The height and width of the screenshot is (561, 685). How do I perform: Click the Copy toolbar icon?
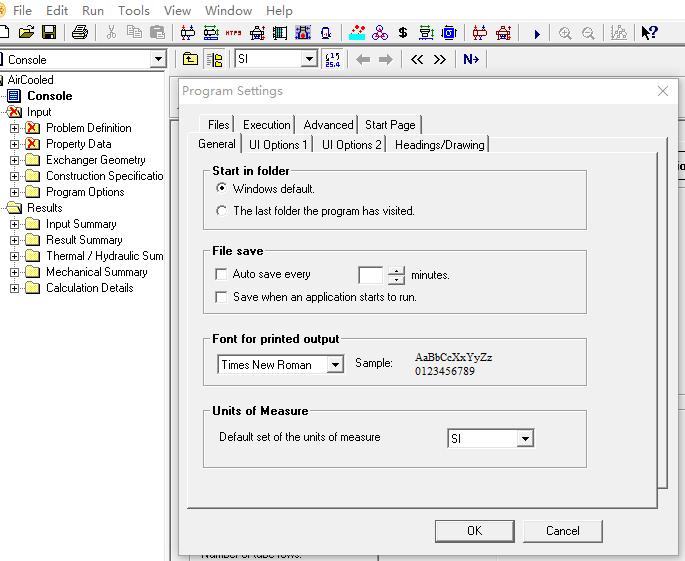[x=134, y=32]
